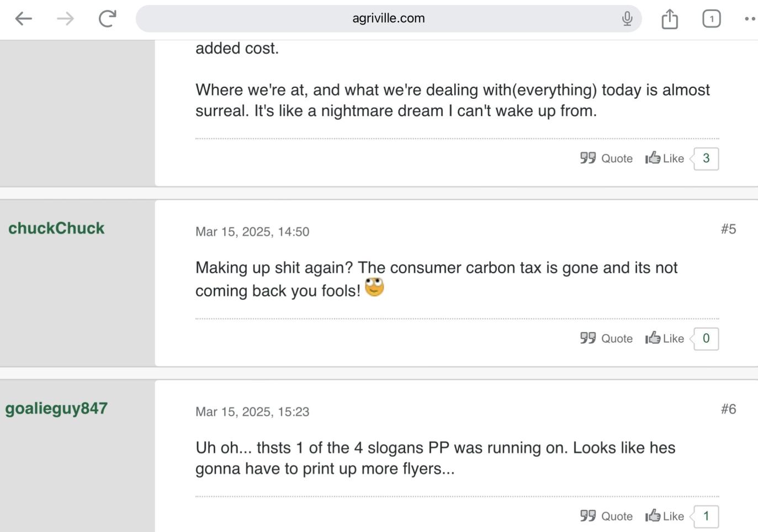Go back to the previous page
This screenshot has width=758, height=532.
pyautogui.click(x=24, y=19)
